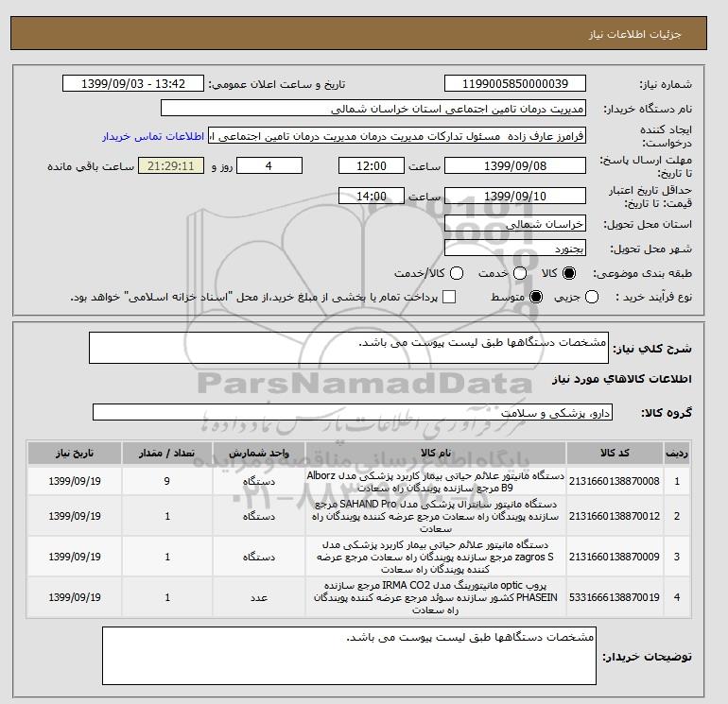The height and width of the screenshot is (704, 728).
Task: Click the کد کالا column header
Action: click(615, 453)
